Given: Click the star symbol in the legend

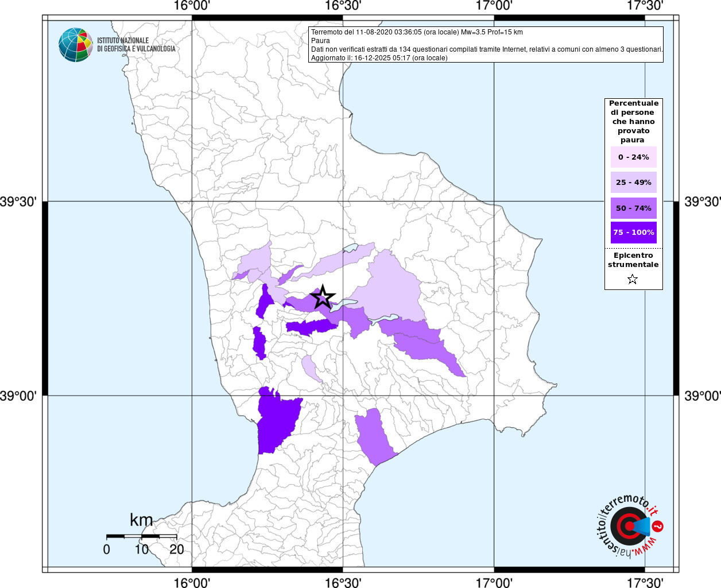Looking at the screenshot, I should 633,280.
